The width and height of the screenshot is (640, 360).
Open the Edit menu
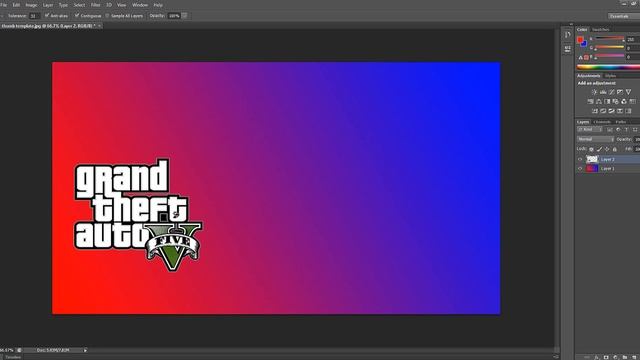(x=16, y=5)
